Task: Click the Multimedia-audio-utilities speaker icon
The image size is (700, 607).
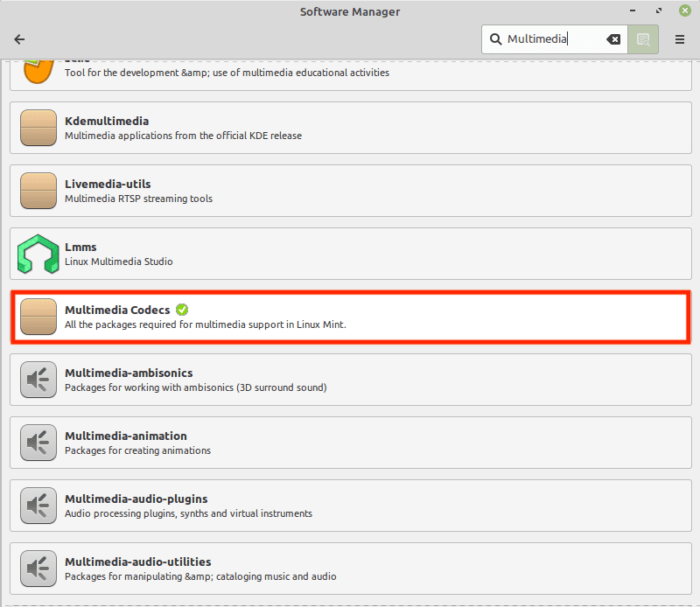Action: [38, 569]
